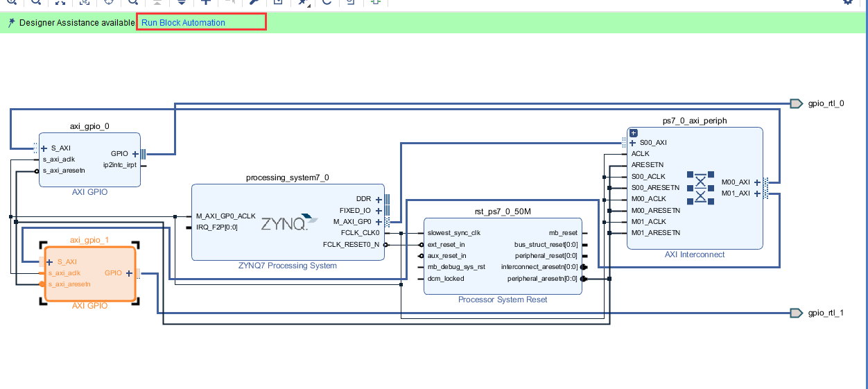868x389 pixels.
Task: Click the Regenerate Layout toolbar icon
Action: tap(327, 2)
